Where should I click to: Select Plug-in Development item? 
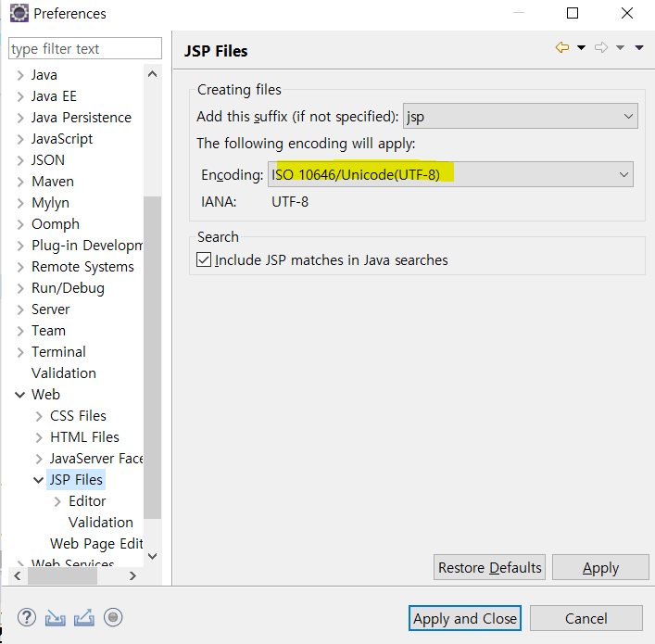pos(87,246)
